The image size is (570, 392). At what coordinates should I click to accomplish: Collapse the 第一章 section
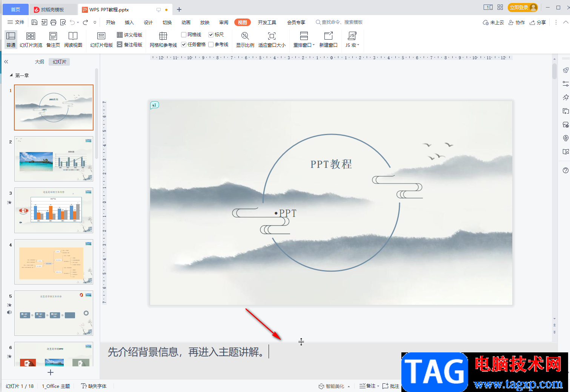click(11, 75)
